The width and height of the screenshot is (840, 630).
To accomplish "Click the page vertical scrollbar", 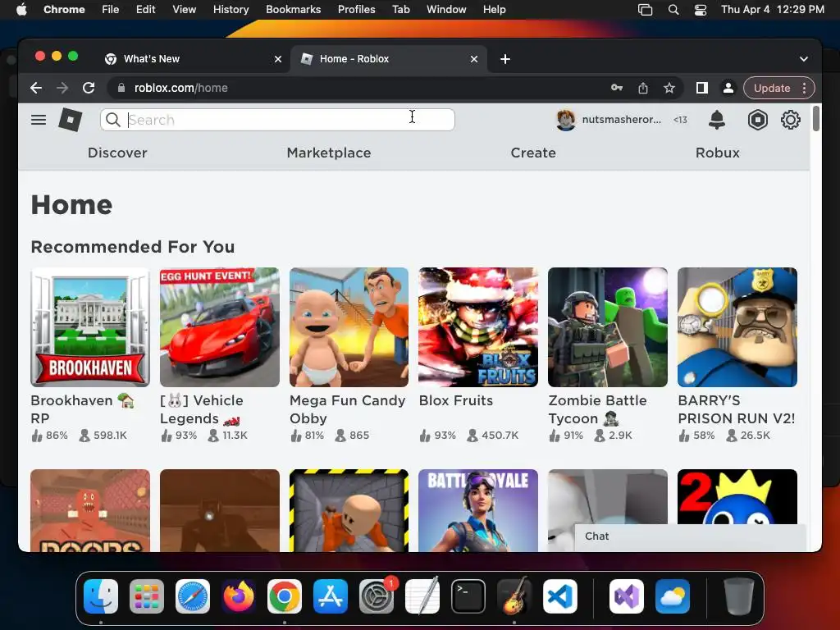I will (x=816, y=119).
